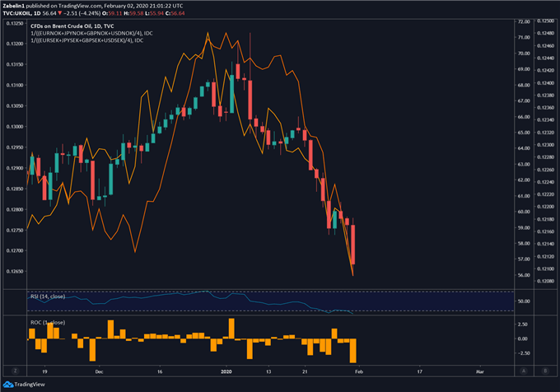This screenshot has width=560, height=392.
Task: Click the RSI (14, close) indicator label
Action: point(48,296)
